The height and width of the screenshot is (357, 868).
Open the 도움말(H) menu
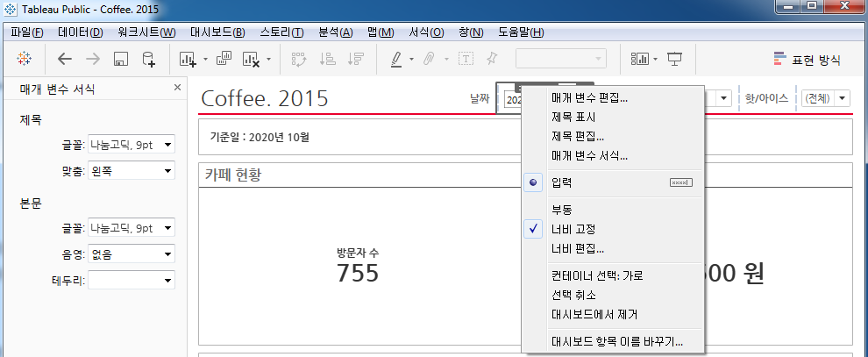click(521, 32)
